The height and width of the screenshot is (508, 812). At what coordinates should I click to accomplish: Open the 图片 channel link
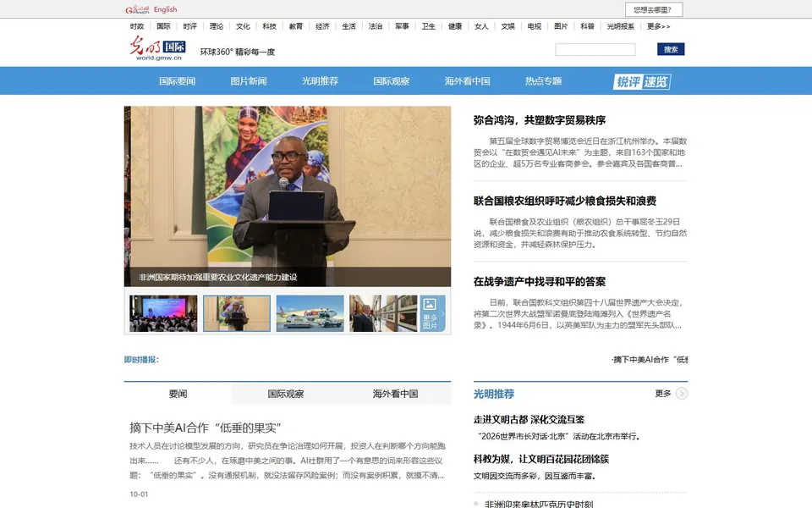(x=561, y=26)
